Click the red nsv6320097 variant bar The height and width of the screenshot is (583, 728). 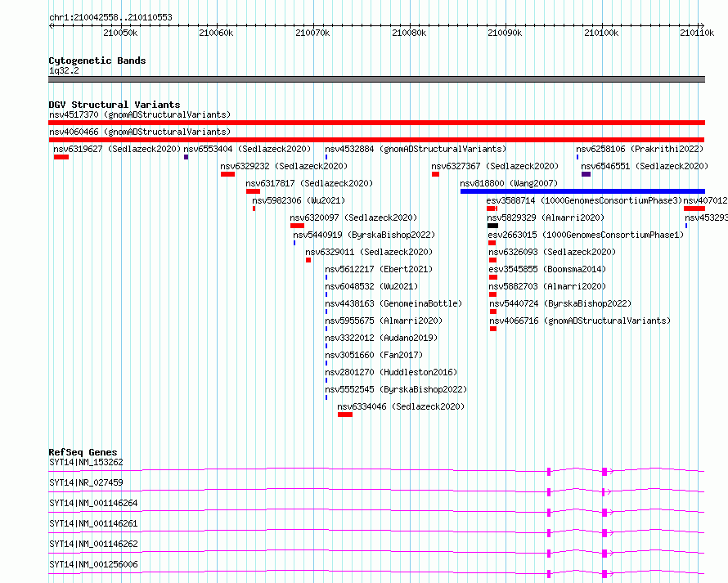click(x=297, y=226)
